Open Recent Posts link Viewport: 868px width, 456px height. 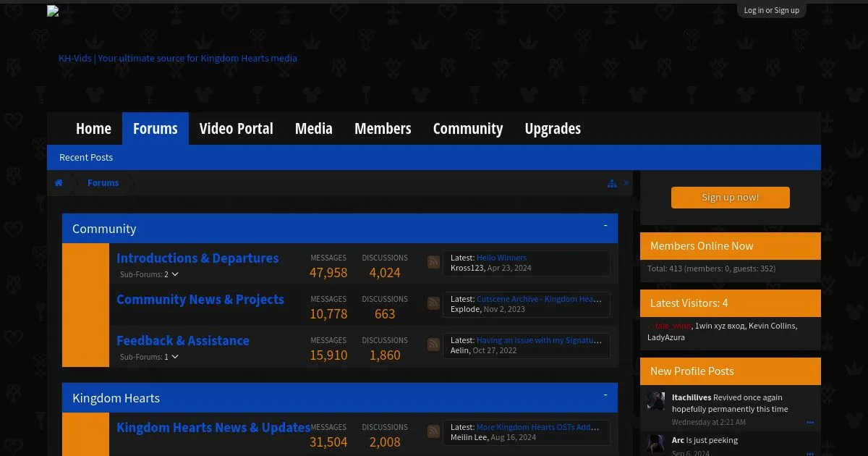(86, 157)
